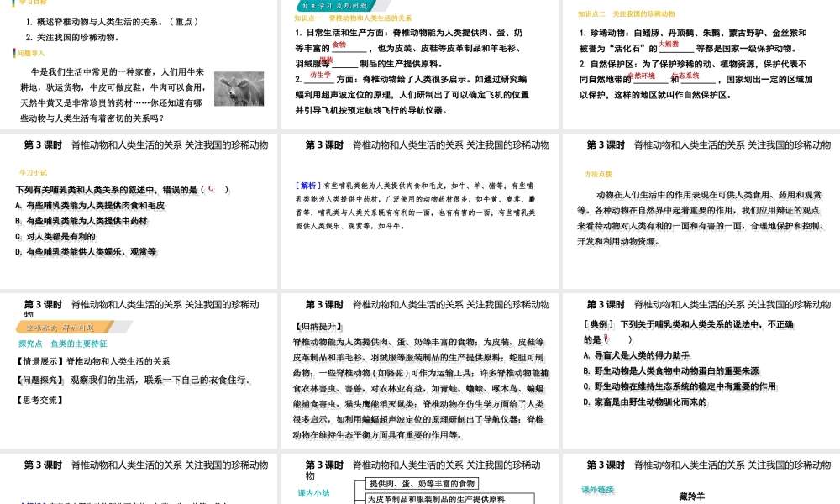Click the '问题导入' label

tap(30, 54)
